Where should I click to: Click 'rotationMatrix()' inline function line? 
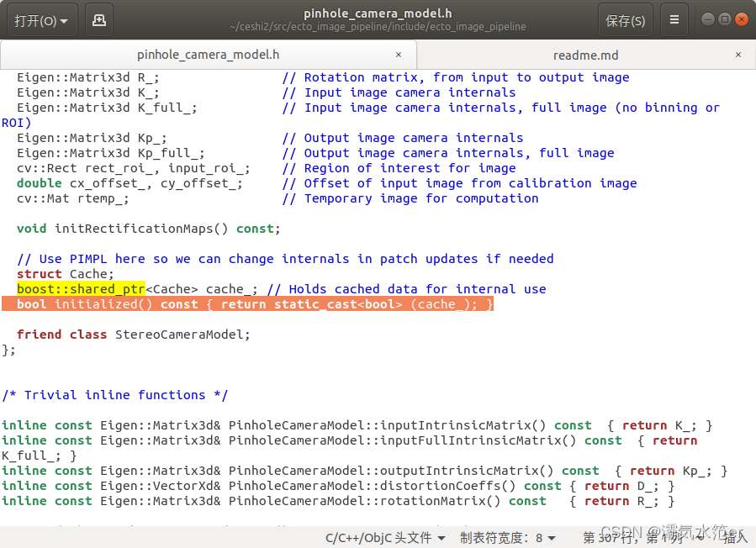[x=338, y=501]
